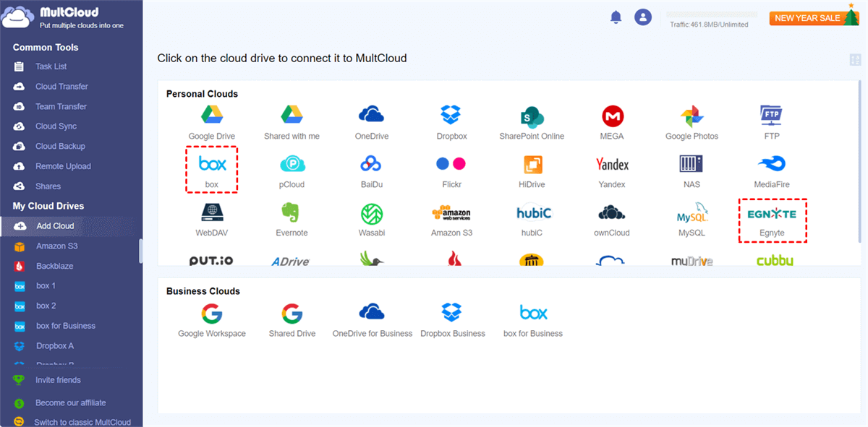Add OneDrive personal cloud
Viewport: 868px width, 427px height.
(x=371, y=114)
